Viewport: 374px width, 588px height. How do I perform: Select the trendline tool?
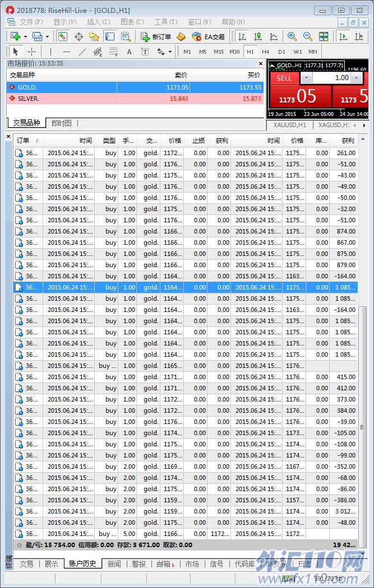pos(82,52)
